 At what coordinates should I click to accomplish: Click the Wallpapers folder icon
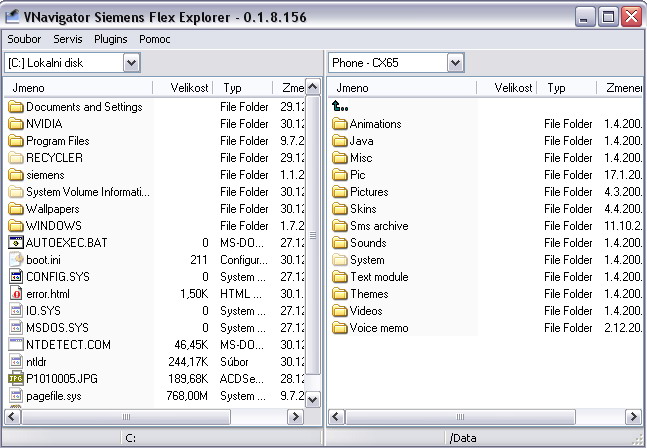[16, 209]
